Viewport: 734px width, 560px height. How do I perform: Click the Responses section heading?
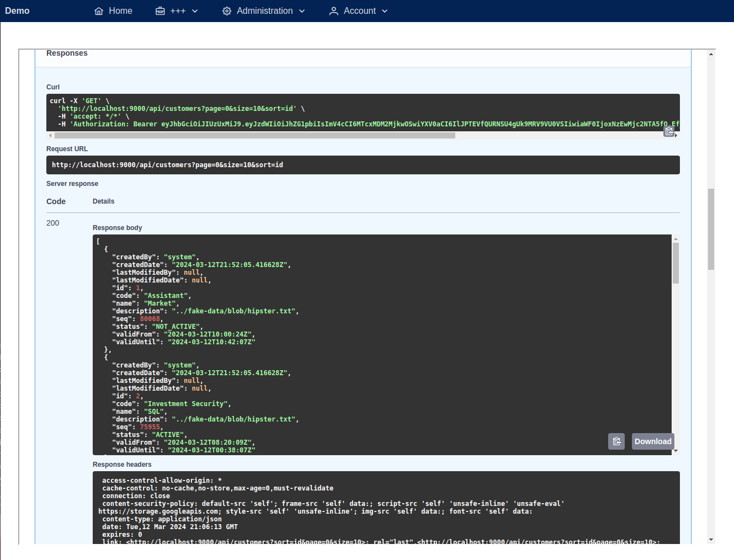click(67, 53)
